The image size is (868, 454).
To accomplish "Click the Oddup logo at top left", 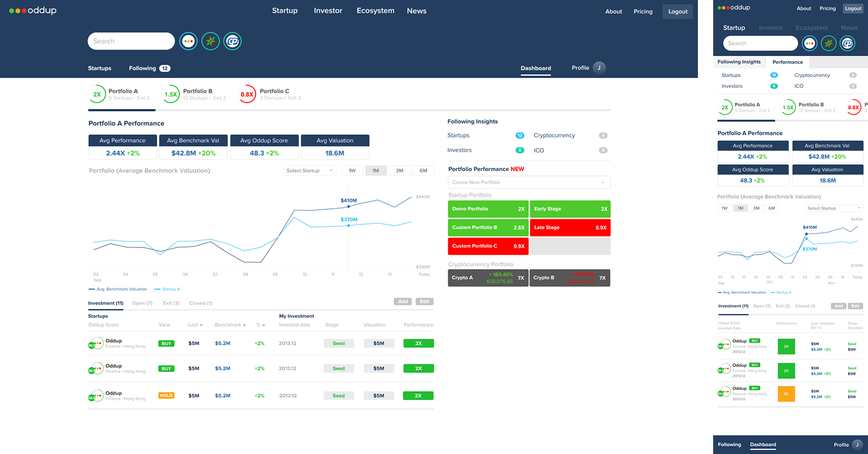I will click(33, 11).
